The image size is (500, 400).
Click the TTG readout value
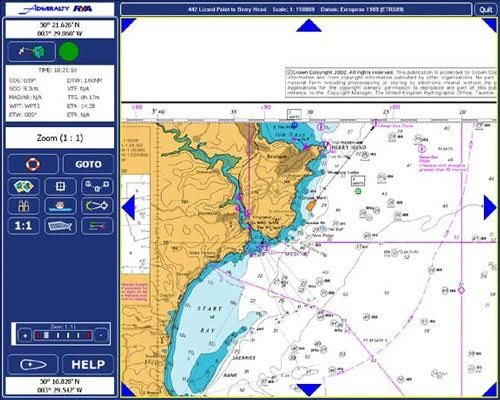[x=83, y=97]
